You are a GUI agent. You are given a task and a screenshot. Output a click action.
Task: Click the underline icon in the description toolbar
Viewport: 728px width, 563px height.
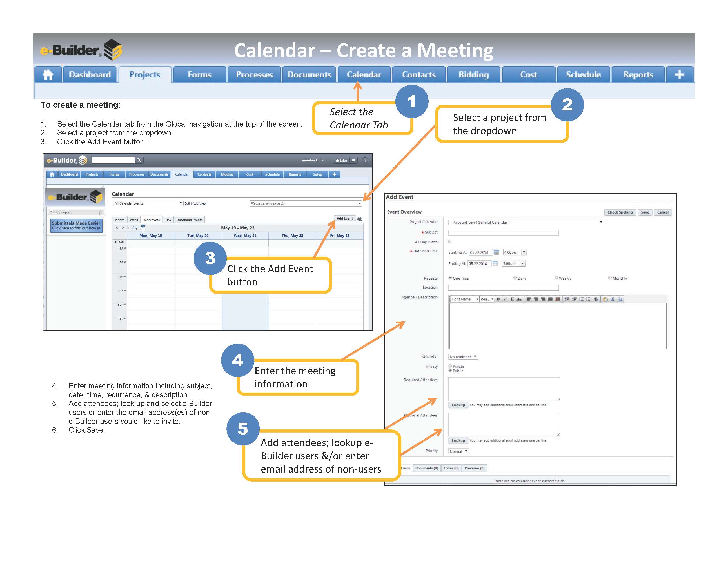pos(512,299)
